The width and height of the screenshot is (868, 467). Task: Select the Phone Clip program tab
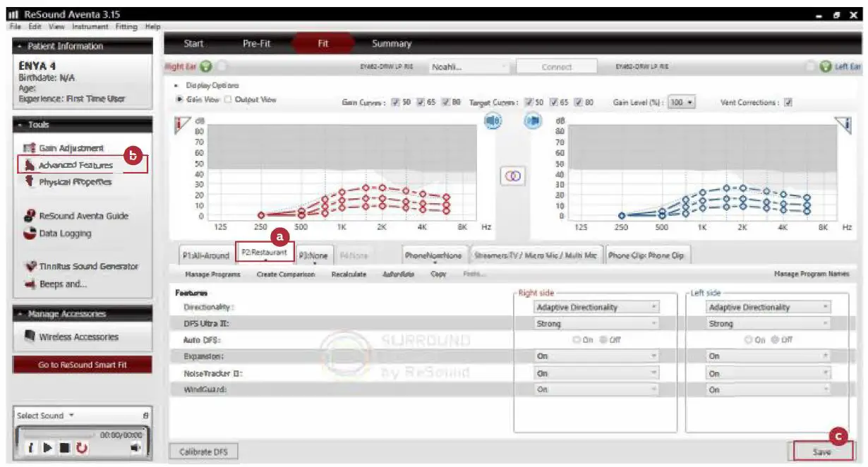pyautogui.click(x=647, y=255)
